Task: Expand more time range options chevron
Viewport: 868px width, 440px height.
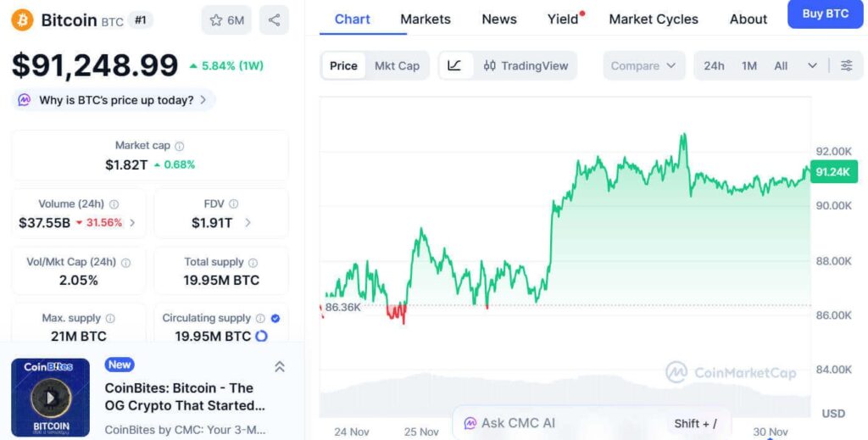Action: tap(812, 65)
